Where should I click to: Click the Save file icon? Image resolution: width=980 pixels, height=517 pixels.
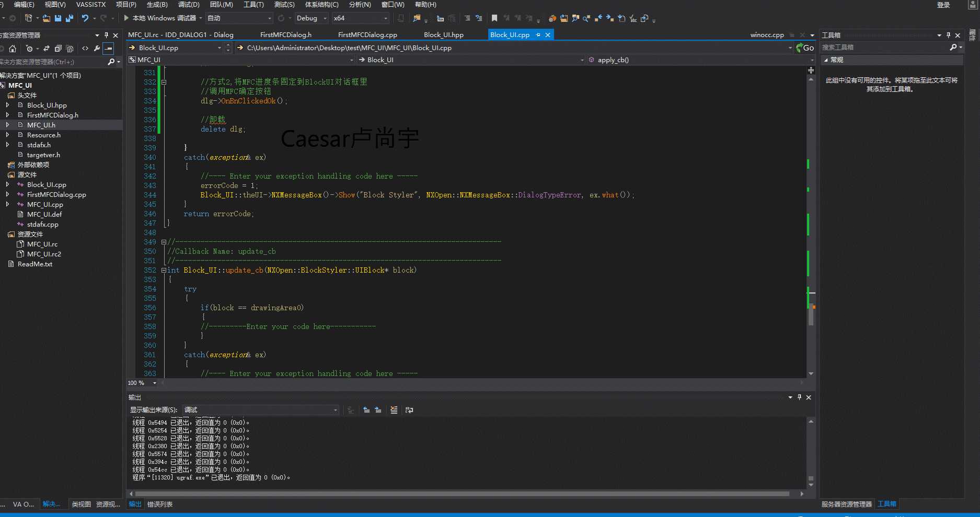[58, 18]
